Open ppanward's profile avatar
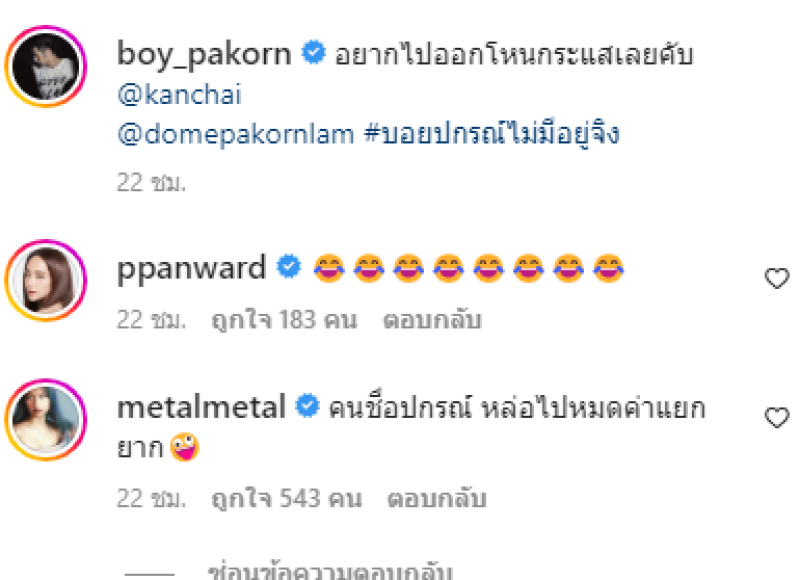 [46, 280]
